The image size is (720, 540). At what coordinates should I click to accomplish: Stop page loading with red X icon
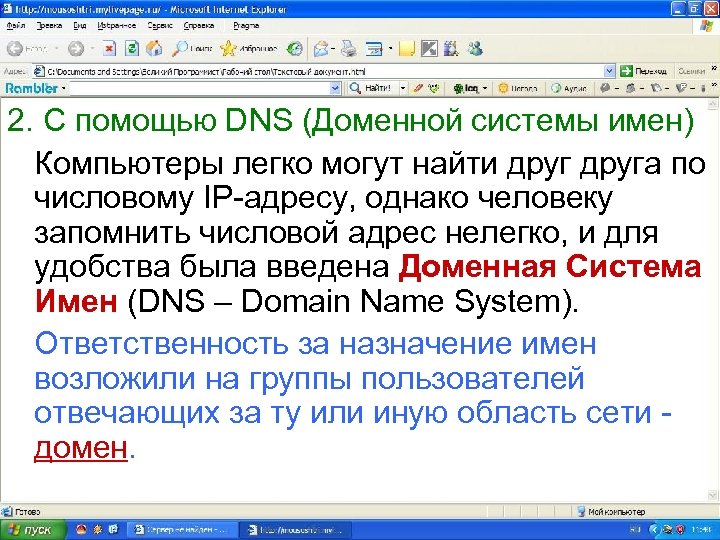pos(109,48)
